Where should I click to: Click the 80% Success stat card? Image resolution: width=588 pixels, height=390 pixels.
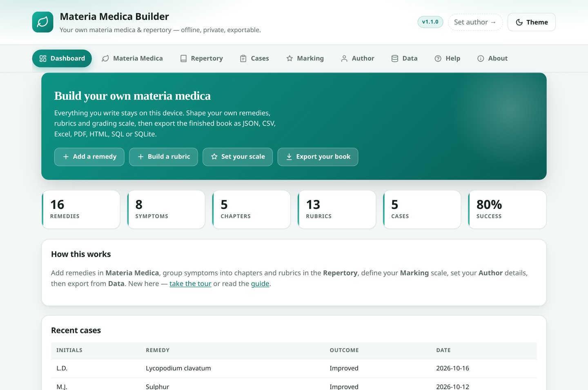pyautogui.click(x=507, y=210)
